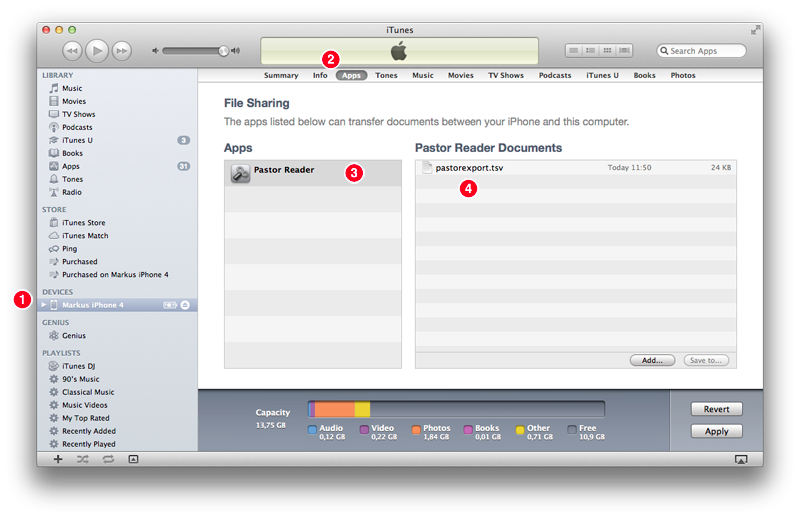Select Tones in the sidebar
800x518 pixels.
117,179
